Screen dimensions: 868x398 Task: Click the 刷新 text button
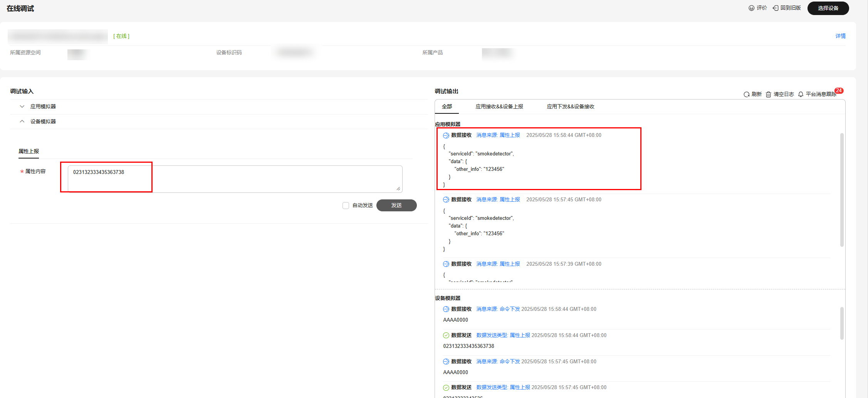point(757,94)
